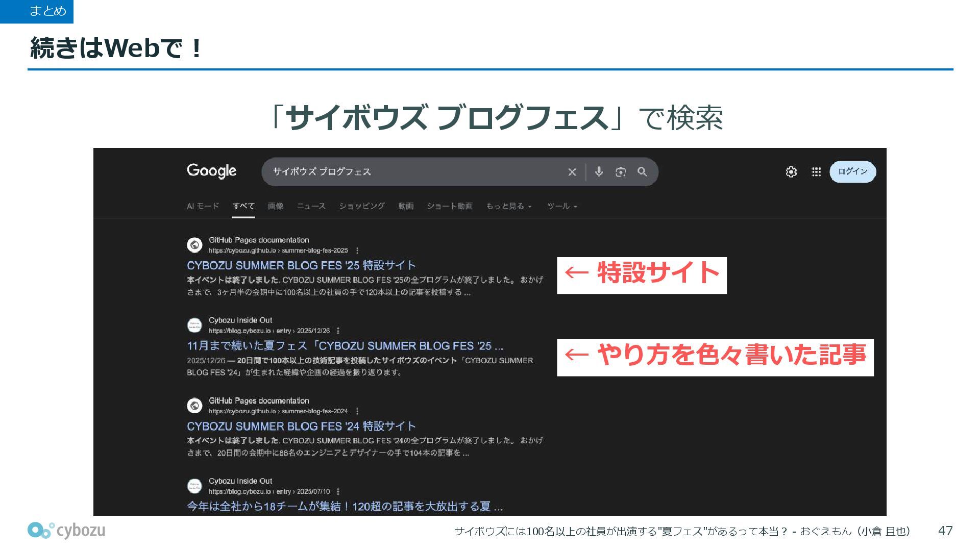This screenshot has width=980, height=551.
Task: Click the voice search microphone icon
Action: [599, 172]
